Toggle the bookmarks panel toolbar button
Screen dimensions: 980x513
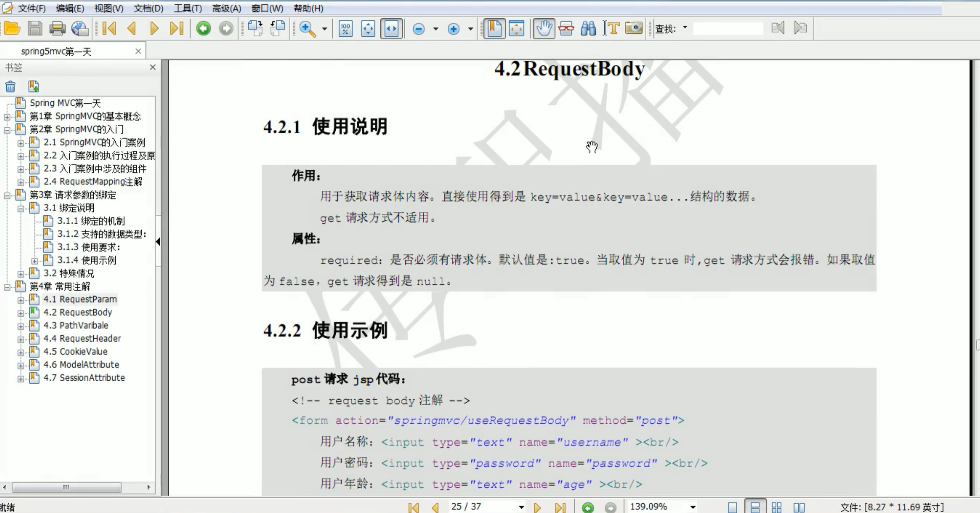click(494, 28)
